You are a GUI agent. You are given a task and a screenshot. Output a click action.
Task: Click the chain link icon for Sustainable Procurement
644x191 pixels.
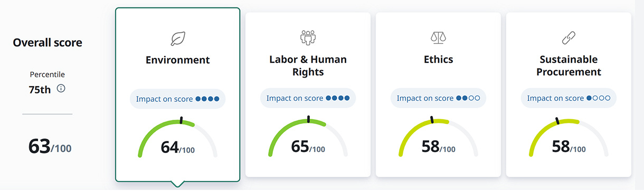[569, 38]
